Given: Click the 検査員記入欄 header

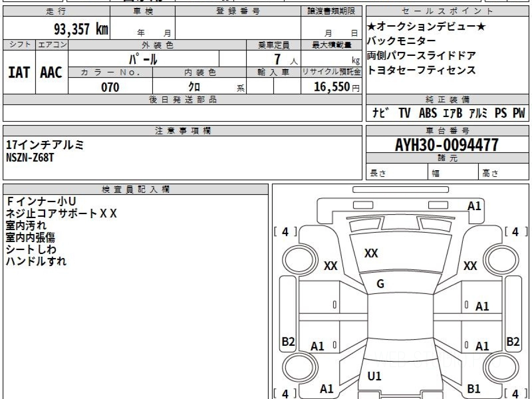Looking at the screenshot, I should (136, 189).
